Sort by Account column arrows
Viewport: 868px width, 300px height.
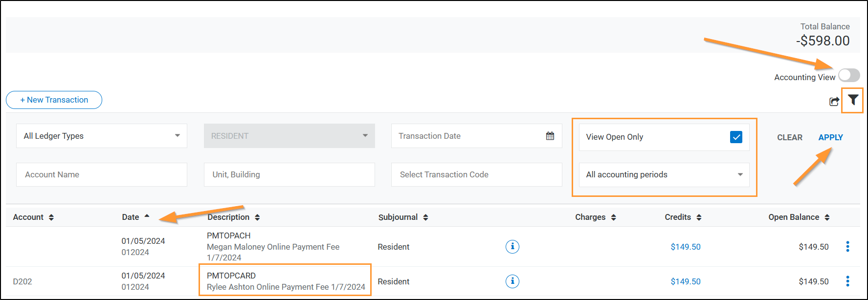tap(51, 217)
